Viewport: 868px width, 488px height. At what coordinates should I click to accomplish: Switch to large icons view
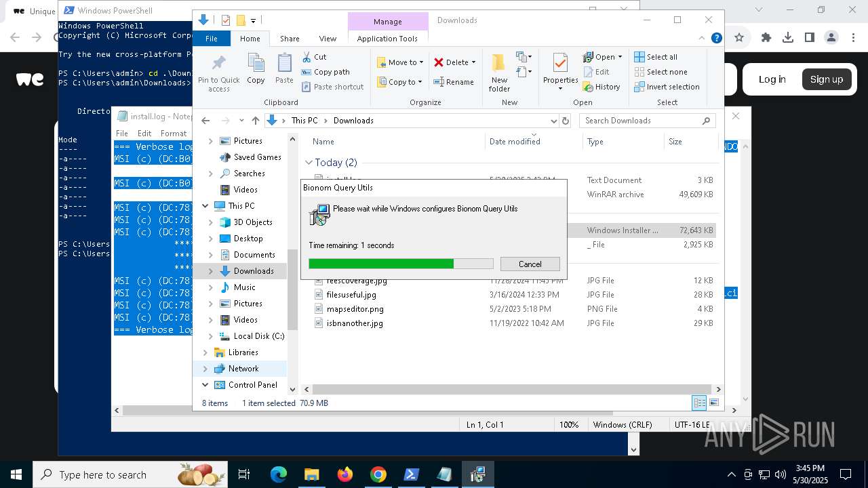(713, 403)
